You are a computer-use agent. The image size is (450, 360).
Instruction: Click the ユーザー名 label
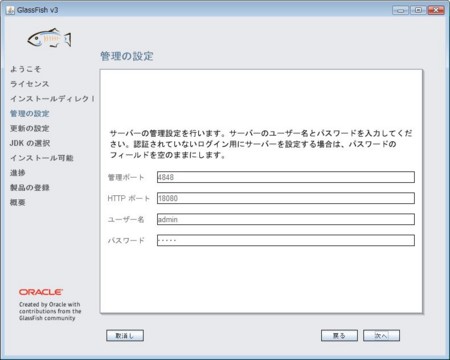pos(126,219)
